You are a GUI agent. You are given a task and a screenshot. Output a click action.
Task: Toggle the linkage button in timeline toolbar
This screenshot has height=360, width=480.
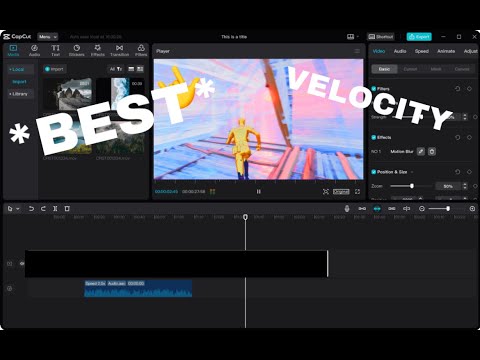(392, 209)
